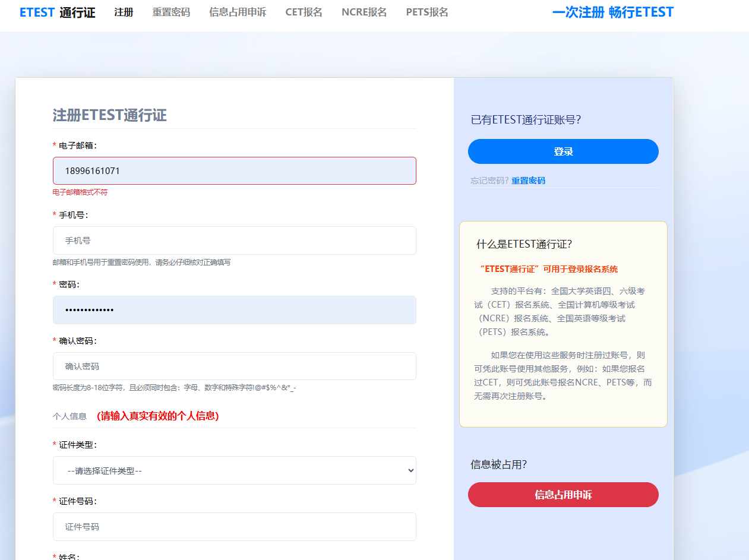
Task: Click the 什么是ETEST通行证? card heading
Action: tap(524, 244)
